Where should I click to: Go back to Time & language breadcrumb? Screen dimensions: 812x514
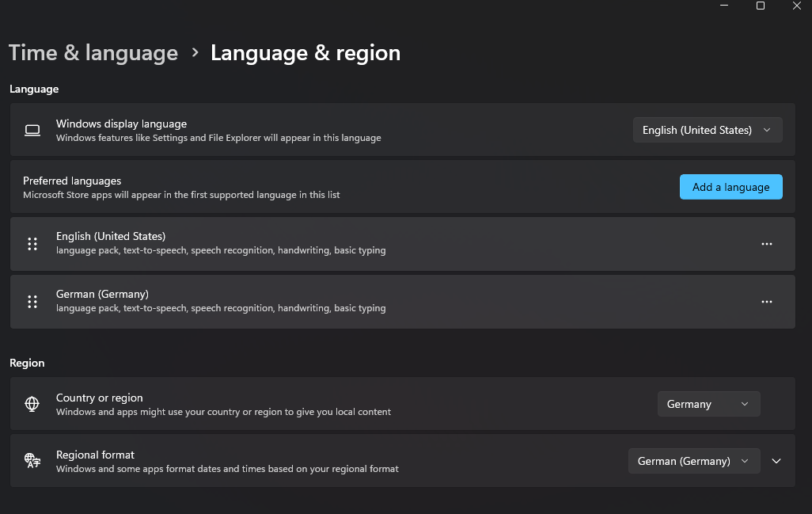pyautogui.click(x=93, y=53)
